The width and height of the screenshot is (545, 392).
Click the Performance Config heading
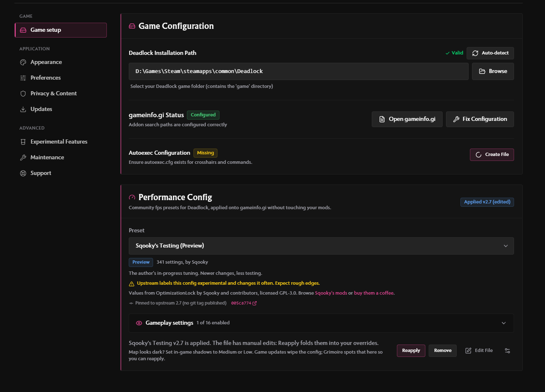point(175,197)
